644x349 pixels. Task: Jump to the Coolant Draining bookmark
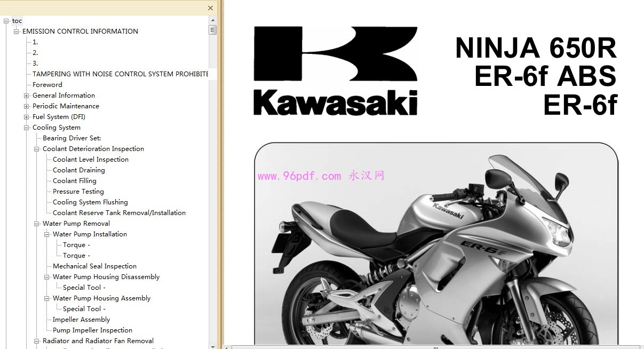79,170
